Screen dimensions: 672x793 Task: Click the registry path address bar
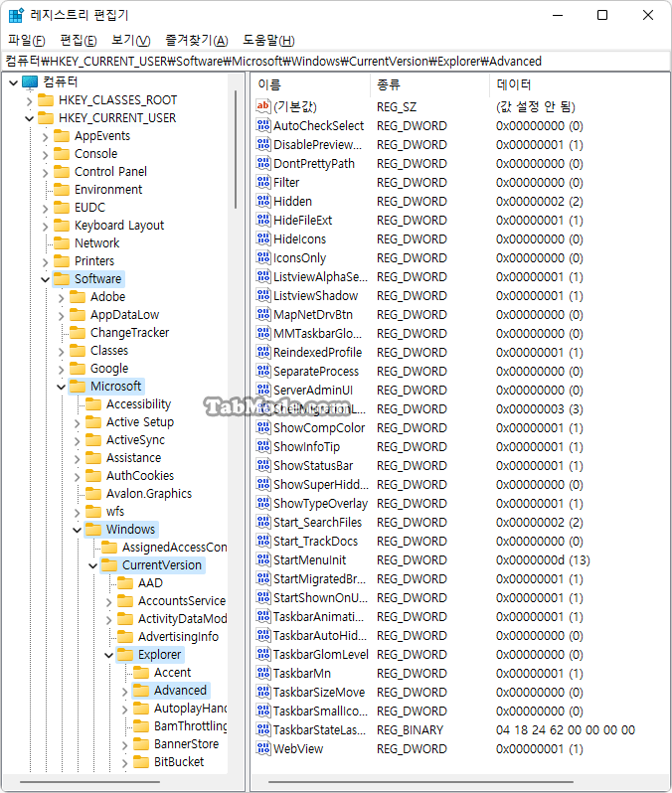click(x=336, y=62)
